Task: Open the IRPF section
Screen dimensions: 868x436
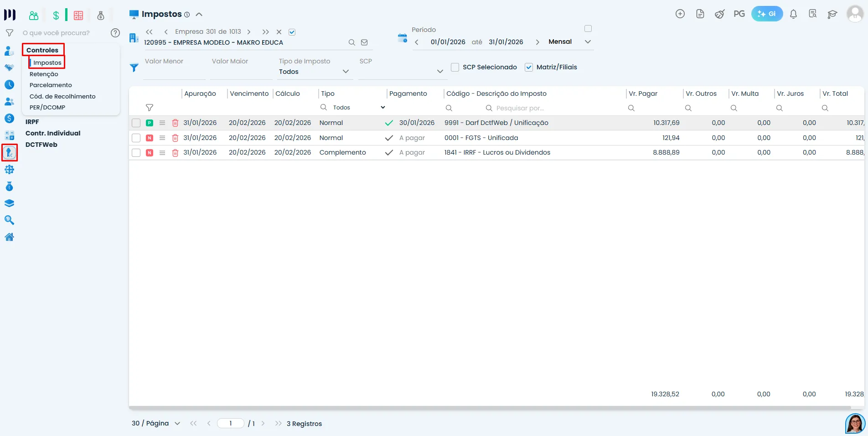Action: click(32, 122)
